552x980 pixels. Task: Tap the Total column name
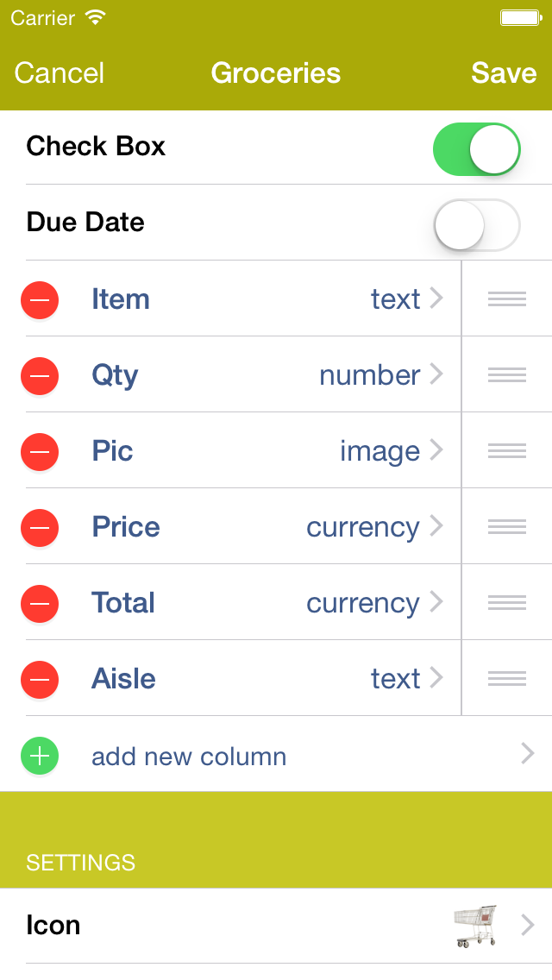coord(123,603)
